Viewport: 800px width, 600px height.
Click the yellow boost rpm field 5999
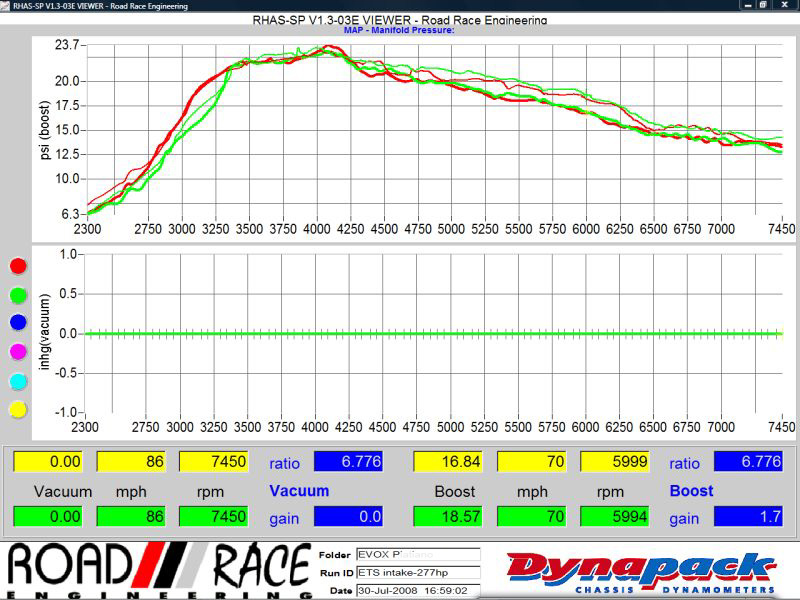click(x=614, y=462)
